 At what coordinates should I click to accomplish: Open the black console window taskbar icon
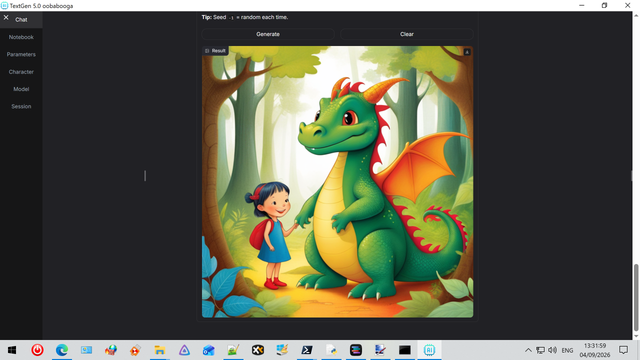click(x=404, y=350)
